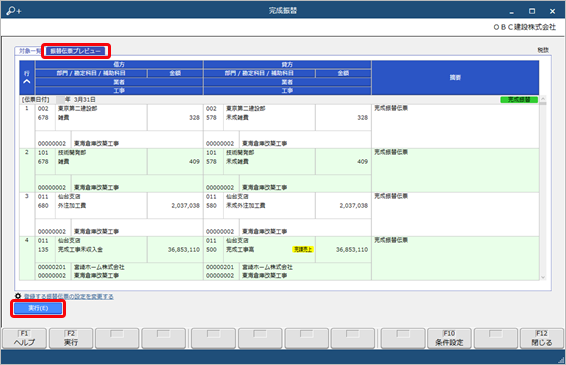Click 完成工事未収入金 account in row 4

[80, 249]
